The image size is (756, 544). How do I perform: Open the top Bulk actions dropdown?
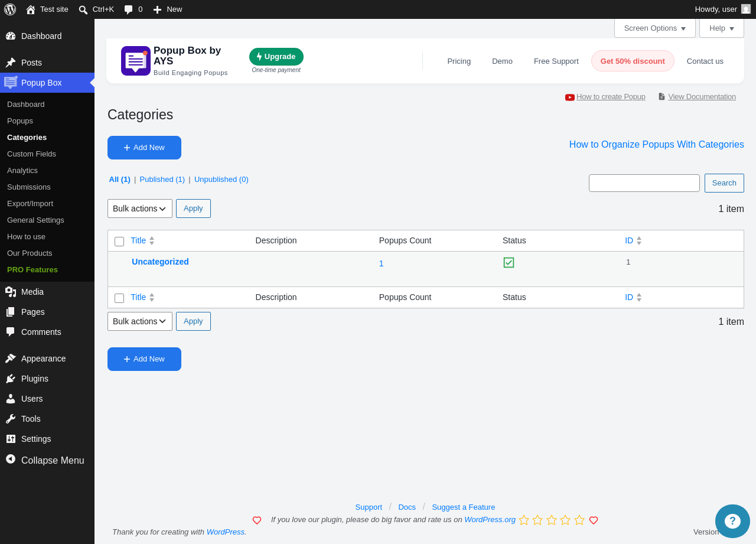pyautogui.click(x=140, y=209)
